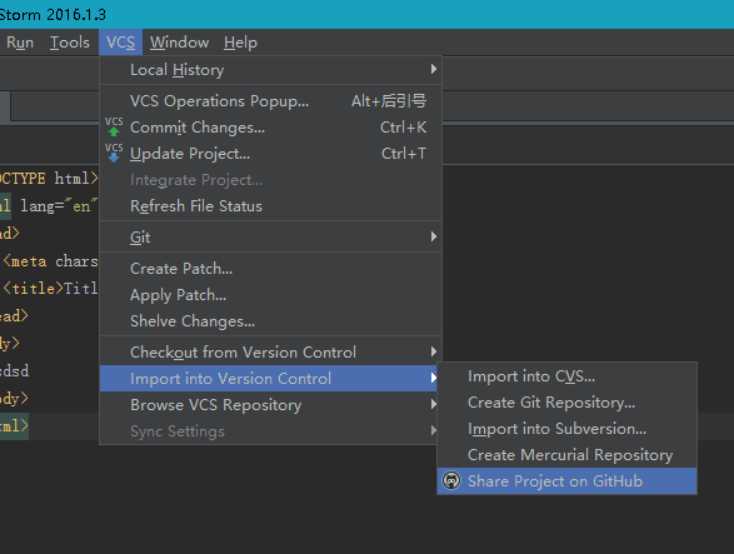
Task: Click the lang="en" attribute in editor
Action: (59, 206)
